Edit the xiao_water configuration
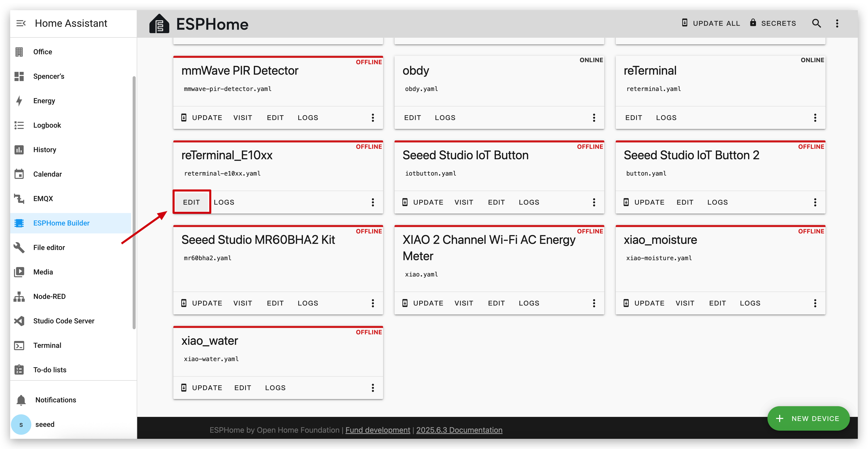This screenshot has height=449, width=868. [x=243, y=388]
